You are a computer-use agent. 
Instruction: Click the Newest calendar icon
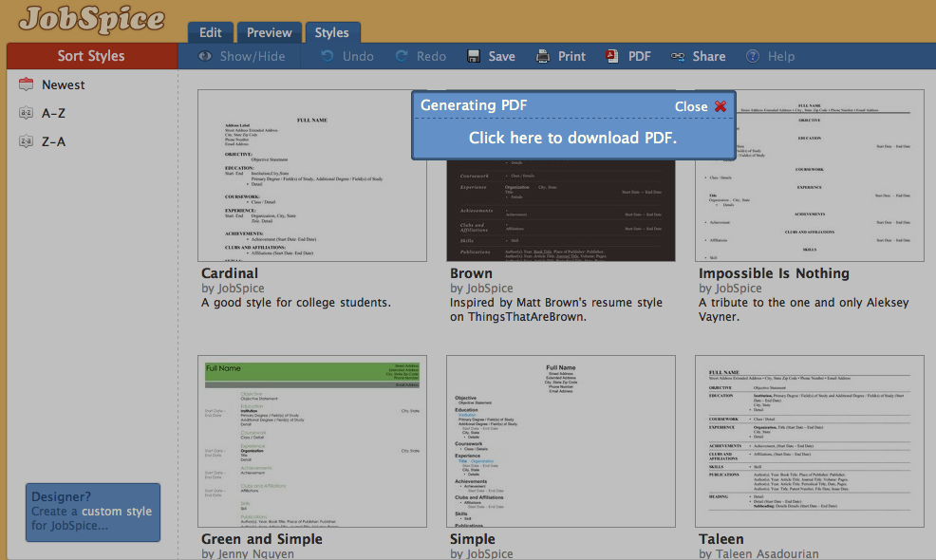click(26, 84)
